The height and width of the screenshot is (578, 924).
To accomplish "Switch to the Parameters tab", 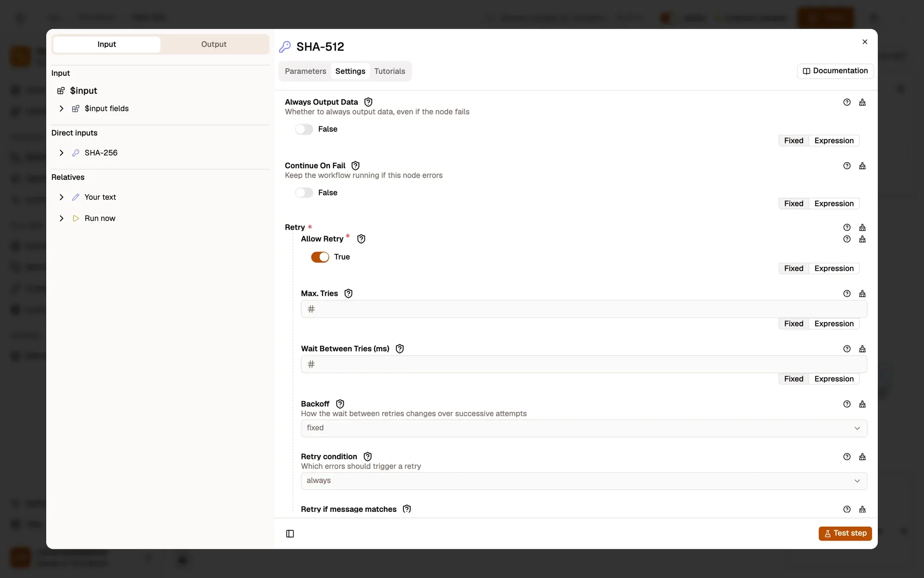I will (305, 71).
